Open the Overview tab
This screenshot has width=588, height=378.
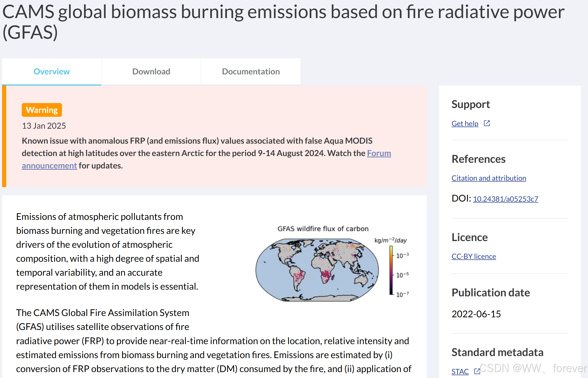(x=52, y=72)
